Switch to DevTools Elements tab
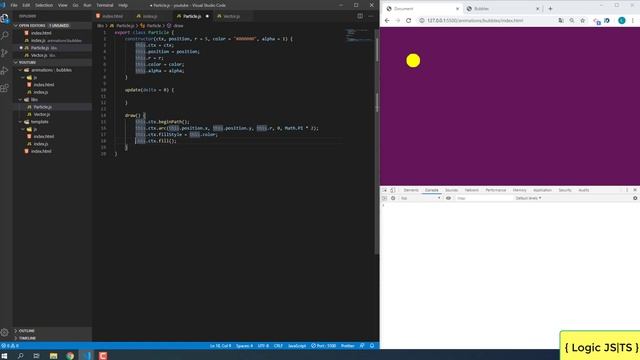This screenshot has width=640, height=360. pyautogui.click(x=411, y=190)
